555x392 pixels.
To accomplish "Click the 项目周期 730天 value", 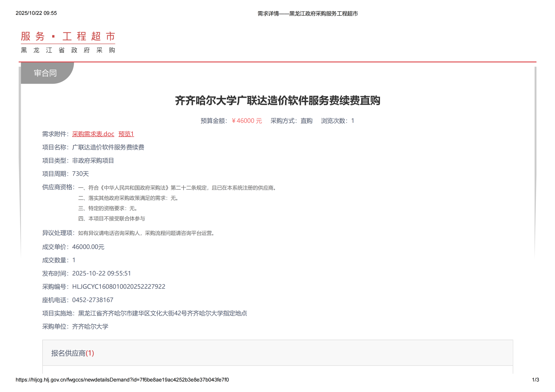I will point(80,174).
